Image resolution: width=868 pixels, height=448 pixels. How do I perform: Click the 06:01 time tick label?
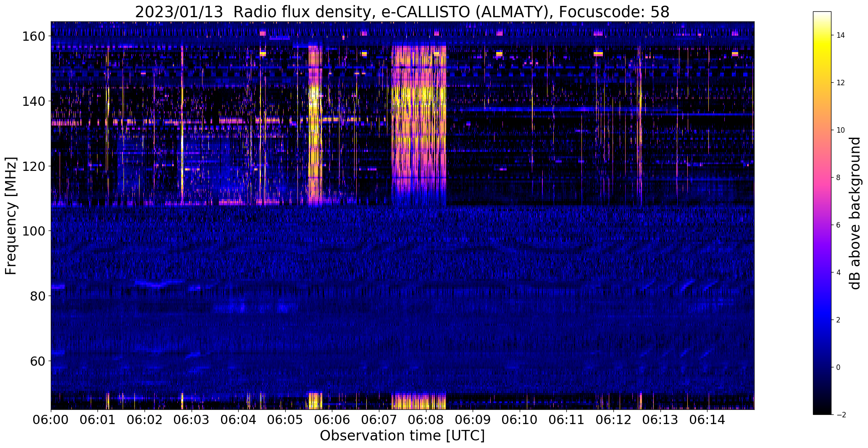point(98,419)
